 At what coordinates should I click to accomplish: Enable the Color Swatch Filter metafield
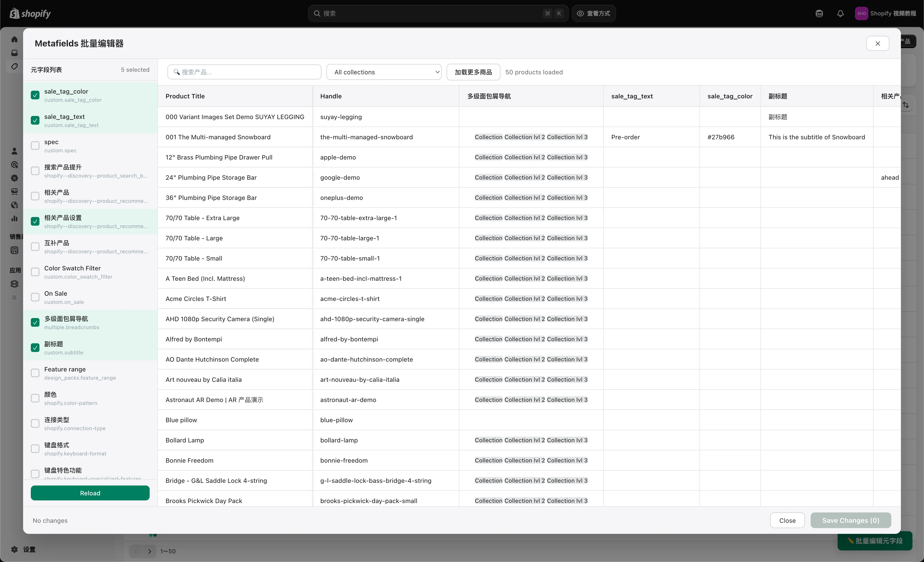click(x=35, y=271)
